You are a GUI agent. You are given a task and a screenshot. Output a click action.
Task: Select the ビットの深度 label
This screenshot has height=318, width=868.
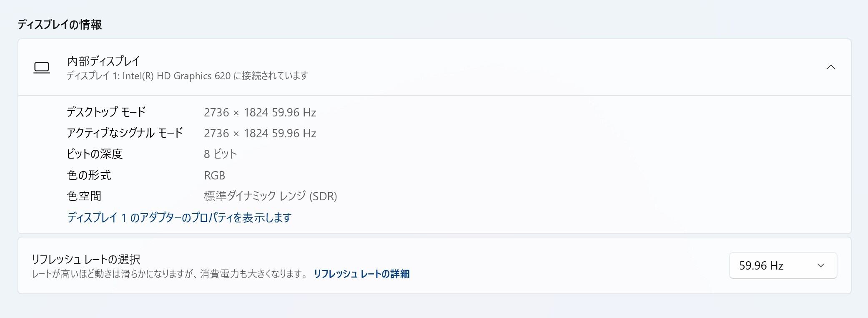pos(95,154)
